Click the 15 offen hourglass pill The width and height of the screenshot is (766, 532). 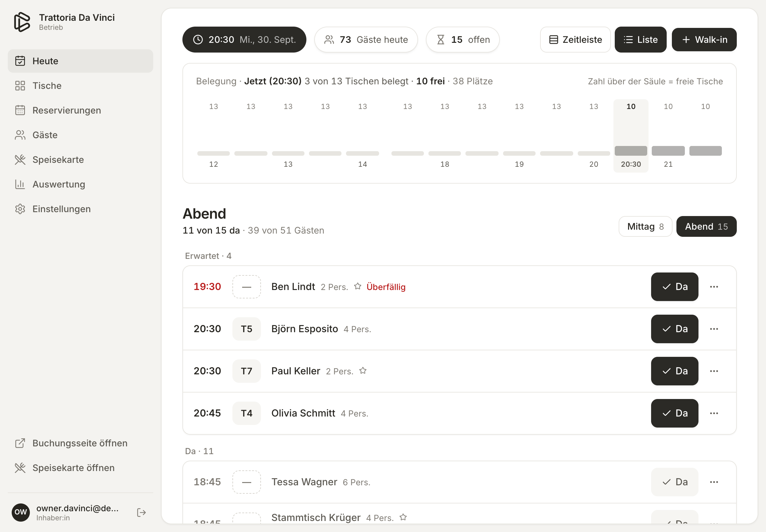click(463, 40)
